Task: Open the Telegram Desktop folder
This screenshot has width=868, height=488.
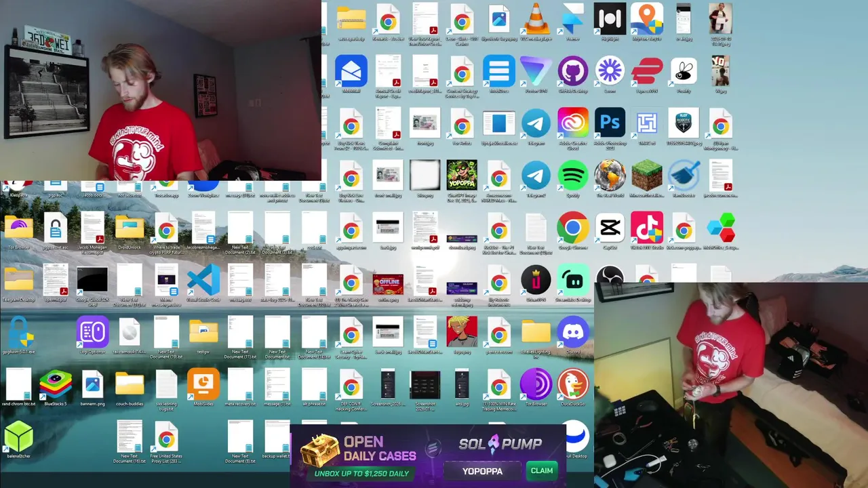Action: pyautogui.click(x=18, y=281)
